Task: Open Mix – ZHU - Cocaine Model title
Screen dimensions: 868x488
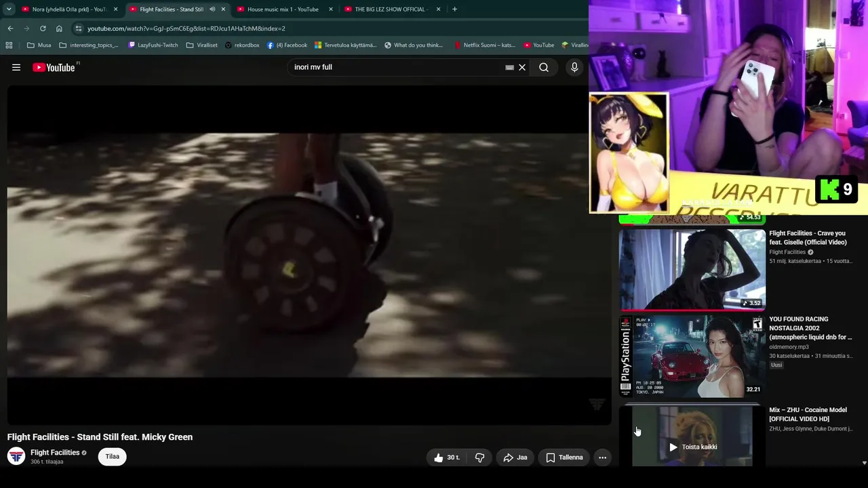Action: [808, 414]
